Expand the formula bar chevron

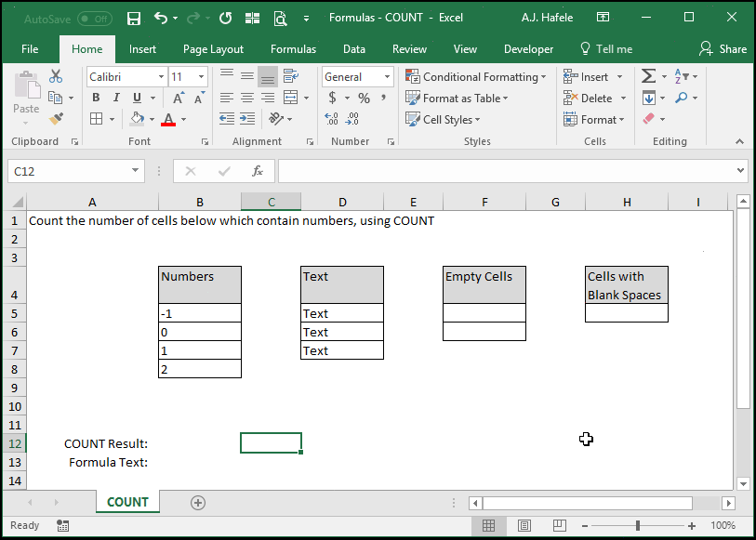click(x=740, y=170)
